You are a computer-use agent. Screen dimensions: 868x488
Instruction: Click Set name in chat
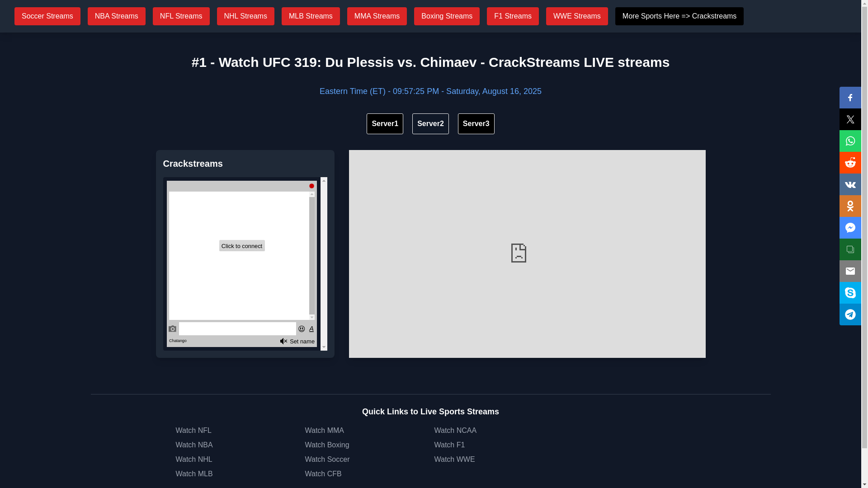coord(302,342)
